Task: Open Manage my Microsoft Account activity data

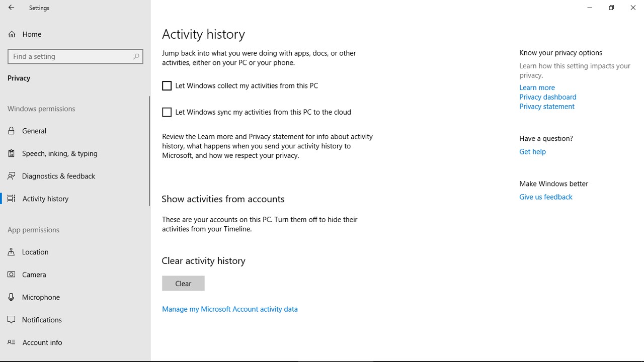Action: point(230,309)
